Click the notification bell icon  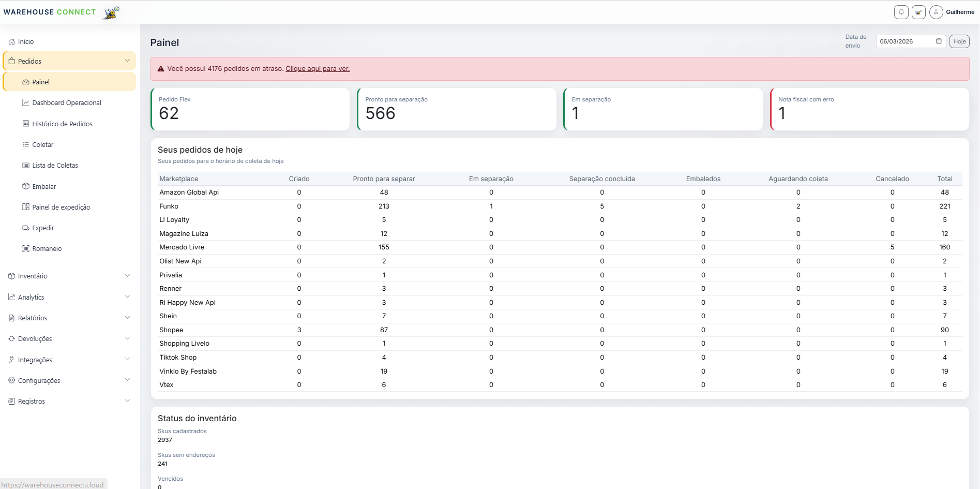click(901, 12)
